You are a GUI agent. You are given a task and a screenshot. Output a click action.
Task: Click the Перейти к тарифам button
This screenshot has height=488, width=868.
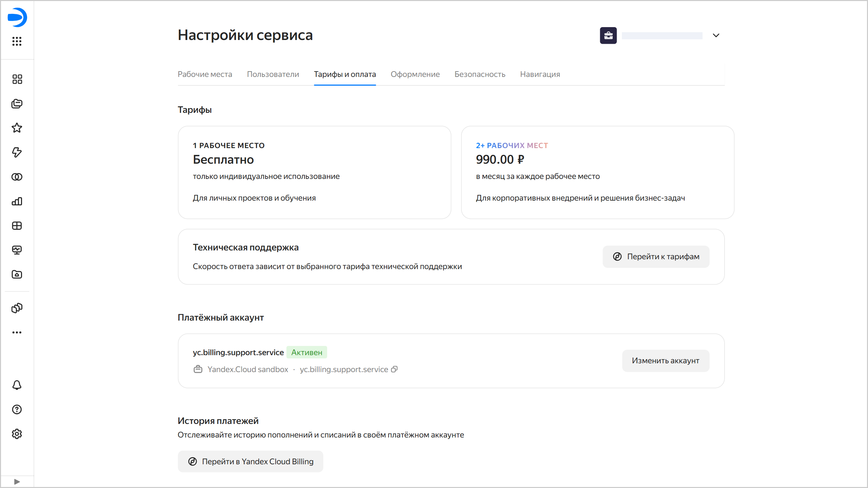pos(656,257)
